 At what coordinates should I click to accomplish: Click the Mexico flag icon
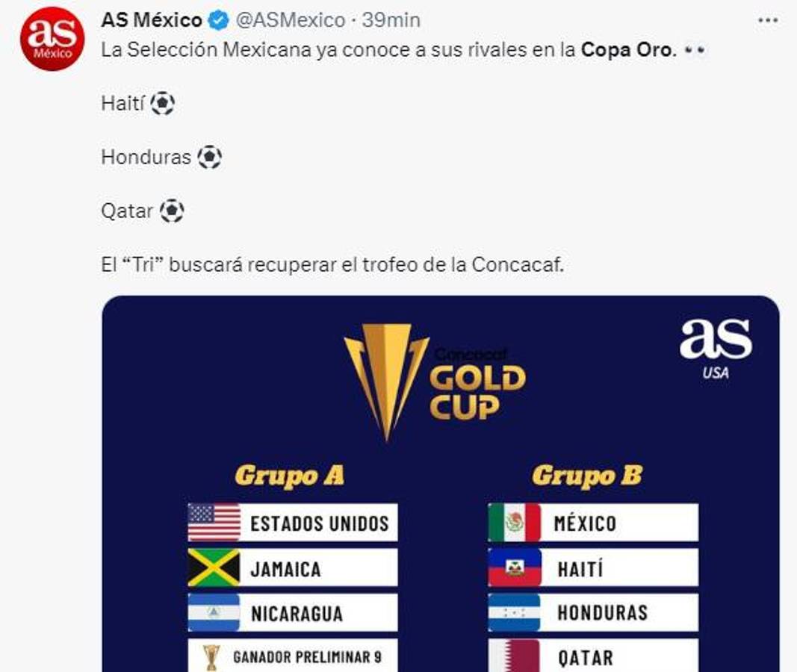(514, 522)
